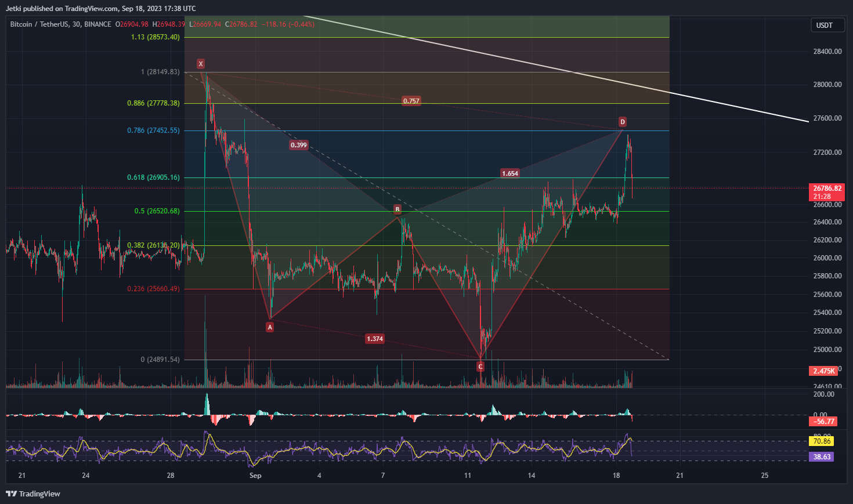Select the B point label of the pattern
The width and height of the screenshot is (853, 504).
pyautogui.click(x=397, y=209)
